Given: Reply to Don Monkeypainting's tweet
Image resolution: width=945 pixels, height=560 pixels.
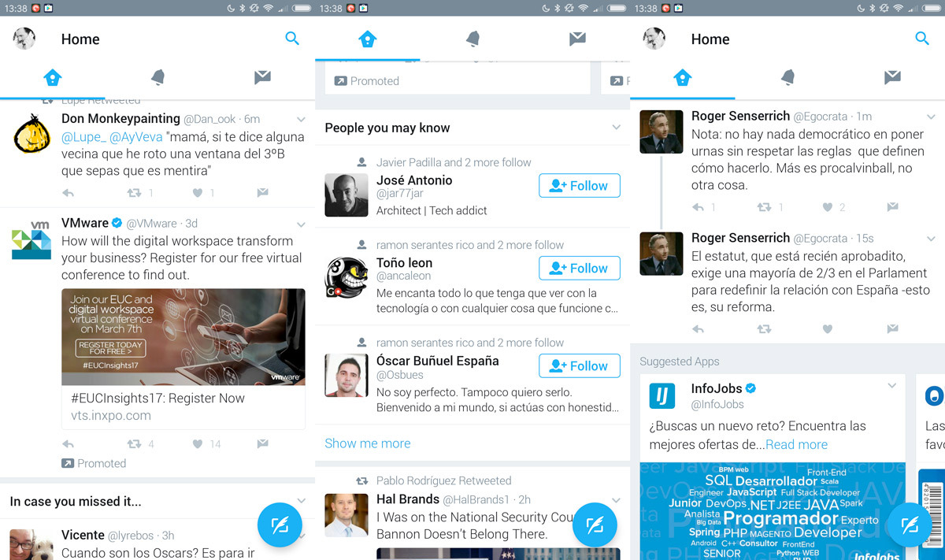Looking at the screenshot, I should click(x=68, y=193).
